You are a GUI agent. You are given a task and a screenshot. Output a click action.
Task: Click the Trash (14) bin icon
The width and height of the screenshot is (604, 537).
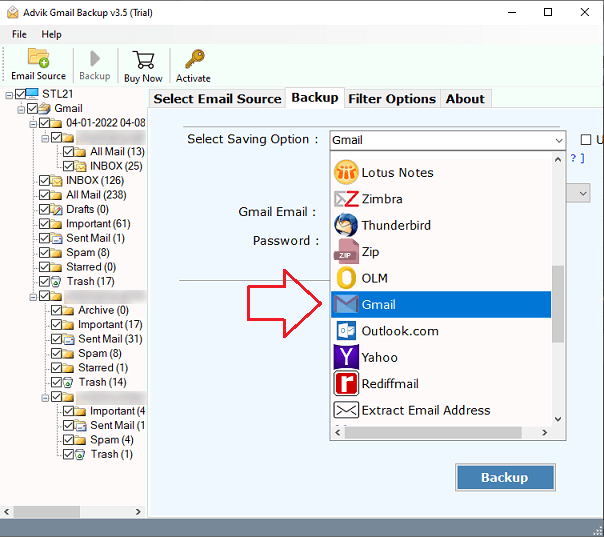(x=68, y=383)
